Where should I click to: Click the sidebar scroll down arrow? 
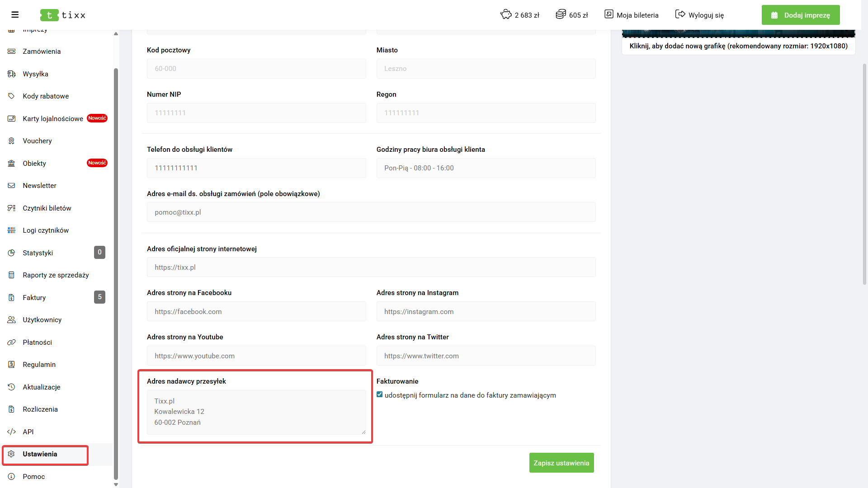tap(116, 484)
